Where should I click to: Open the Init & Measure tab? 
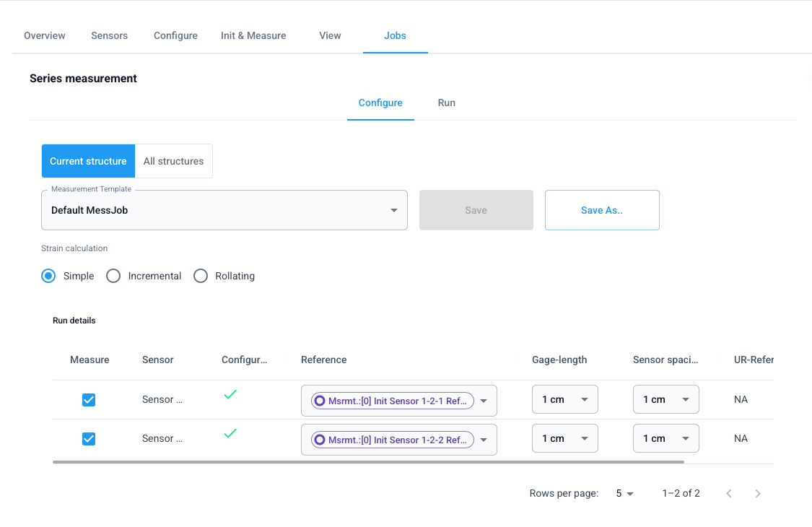[253, 36]
